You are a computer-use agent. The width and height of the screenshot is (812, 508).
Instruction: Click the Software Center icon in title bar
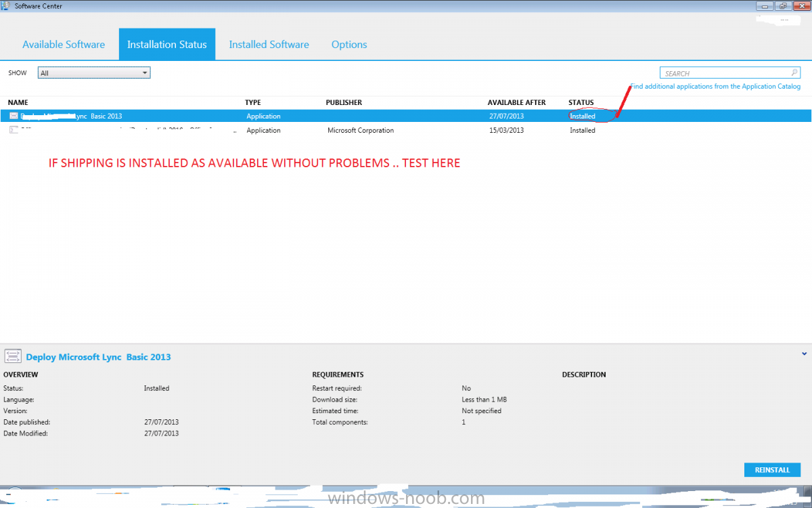(7, 6)
